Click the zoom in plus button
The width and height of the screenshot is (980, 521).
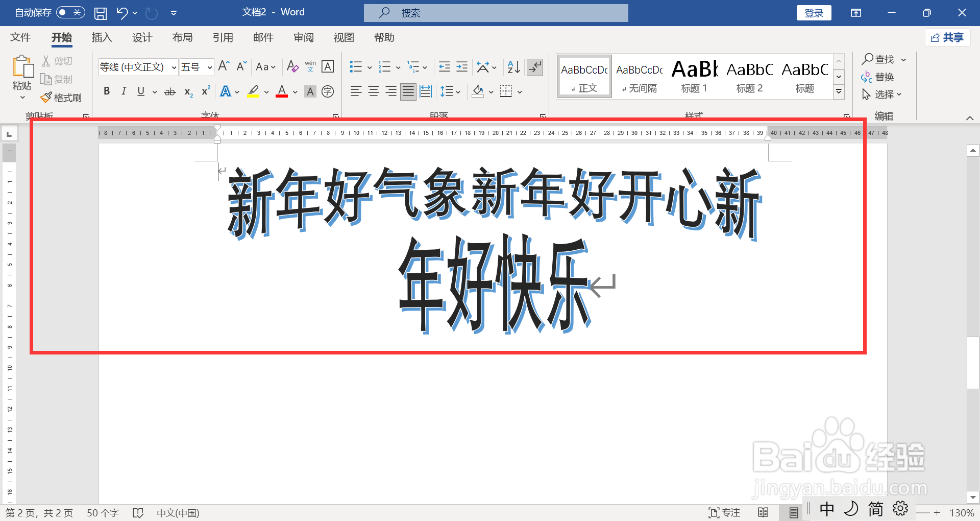click(x=937, y=512)
